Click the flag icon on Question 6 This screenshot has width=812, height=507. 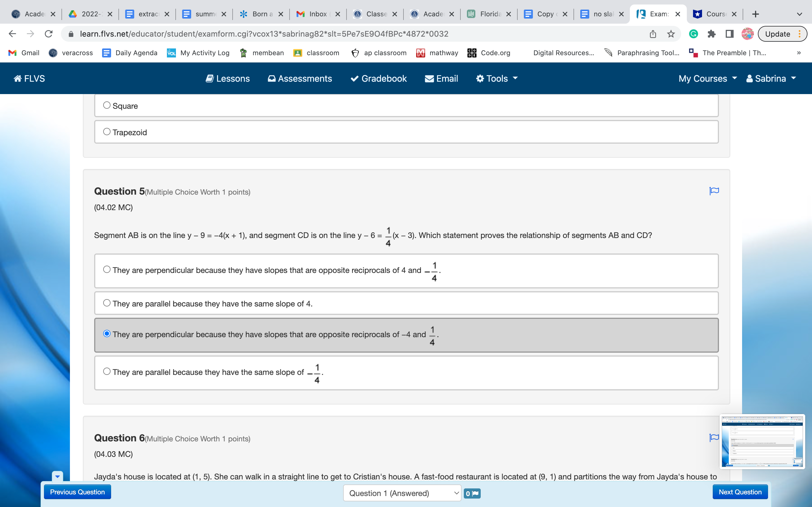[x=714, y=439]
